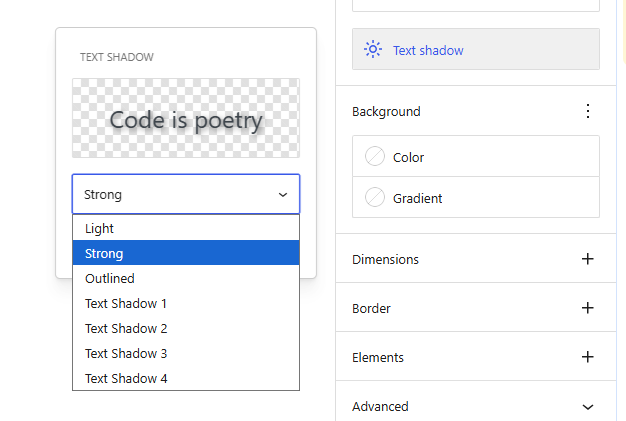Click the Text shadow sun icon
Viewport: 626px width, 421px height.
pyautogui.click(x=372, y=49)
